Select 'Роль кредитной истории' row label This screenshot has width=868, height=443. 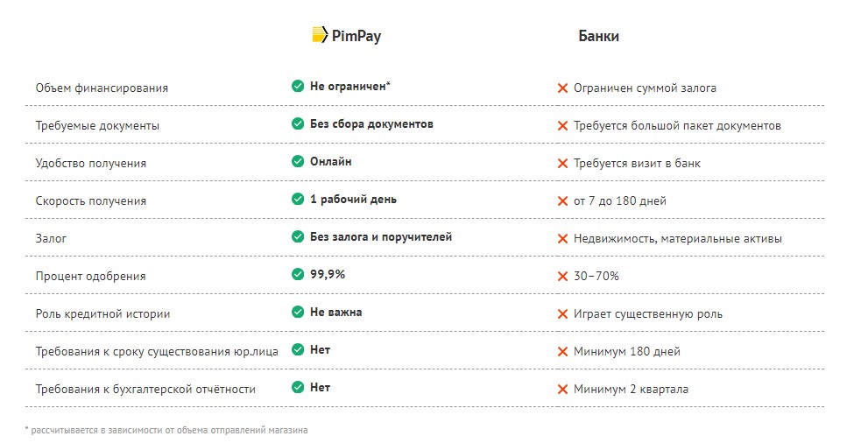tap(102, 314)
